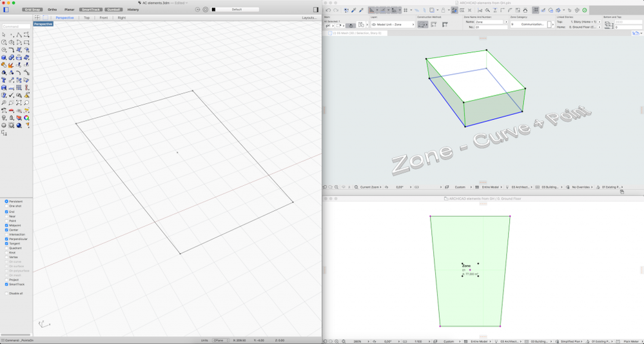
Task: Toggle the Ortho button
Action: (53, 10)
